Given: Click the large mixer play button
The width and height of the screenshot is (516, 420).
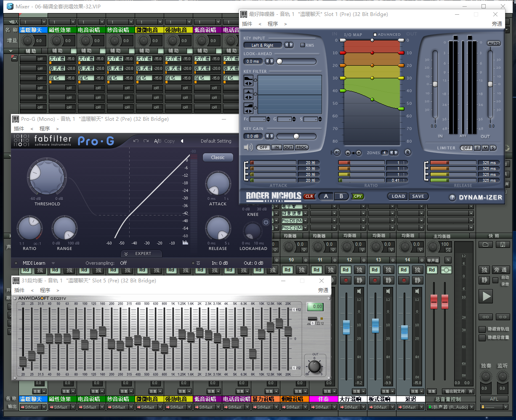Looking at the screenshot, I should tap(486, 296).
